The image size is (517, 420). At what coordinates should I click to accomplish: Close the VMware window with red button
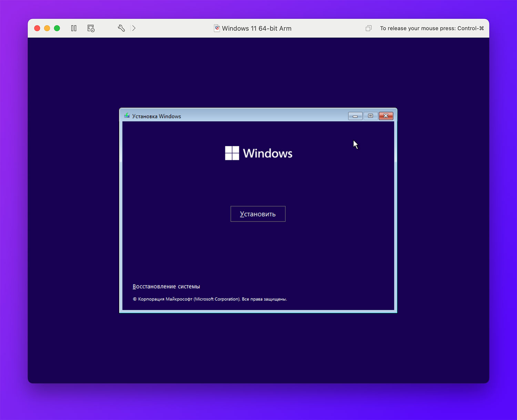coord(37,28)
